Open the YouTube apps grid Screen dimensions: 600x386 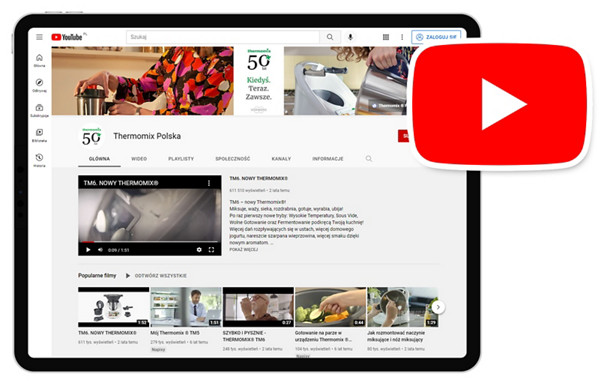point(386,37)
